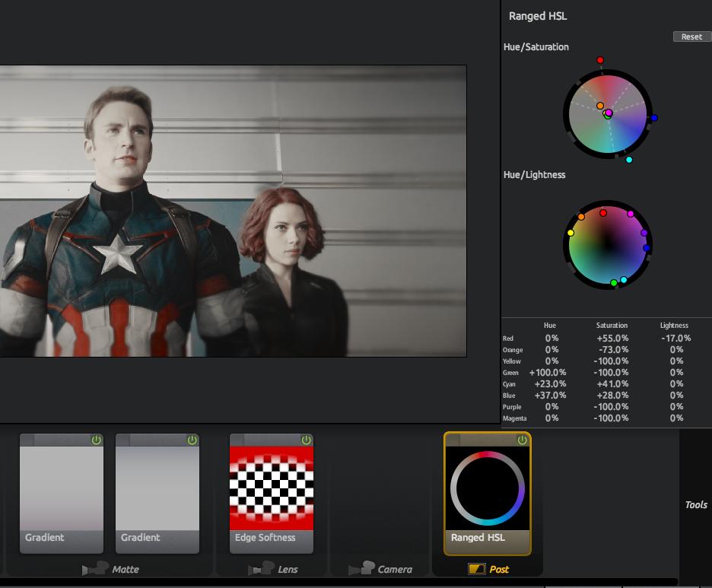Click the Ranged HSL panel title
This screenshot has width=712, height=588.
tap(538, 16)
